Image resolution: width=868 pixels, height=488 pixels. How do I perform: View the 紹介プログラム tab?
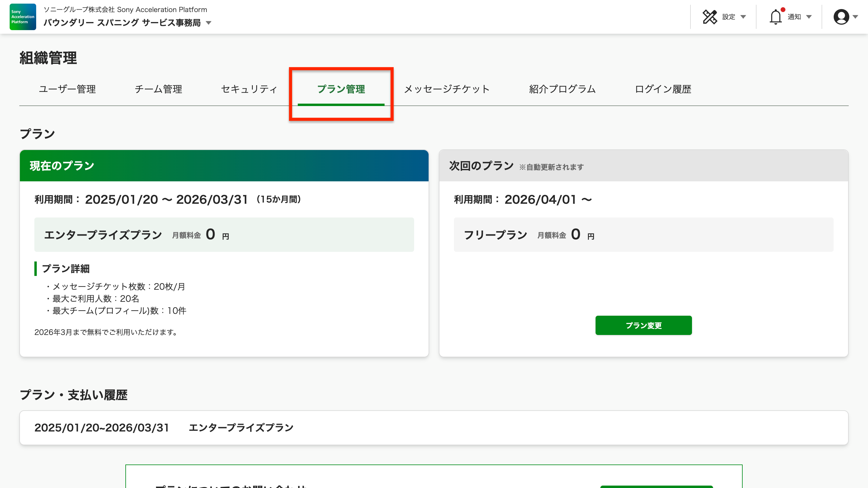[562, 89]
